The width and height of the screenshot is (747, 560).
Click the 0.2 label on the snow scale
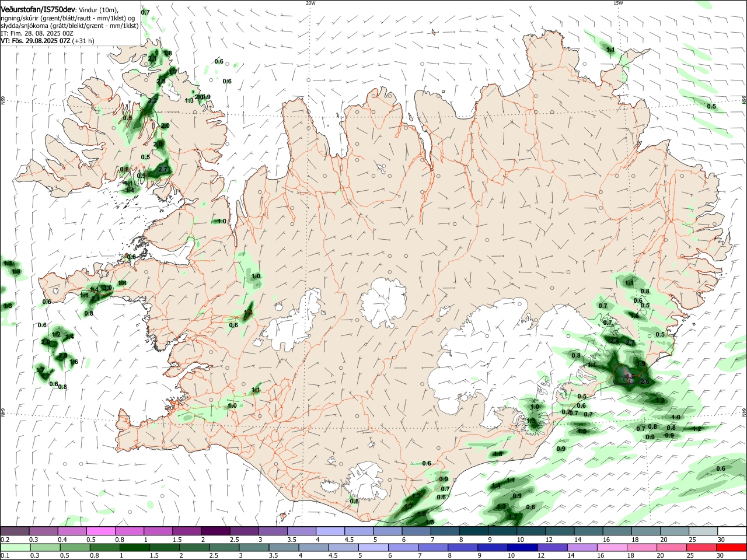[x=5, y=540]
